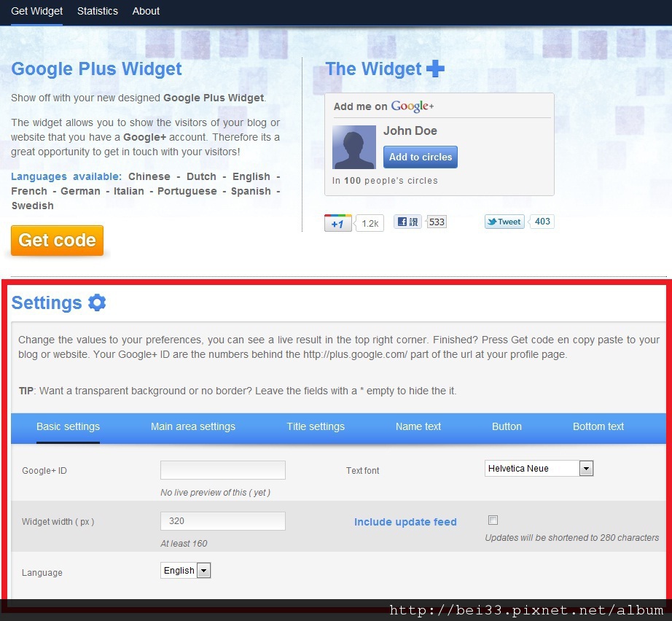Enable the Include update feed checkbox
This screenshot has height=621, width=672.
493,520
